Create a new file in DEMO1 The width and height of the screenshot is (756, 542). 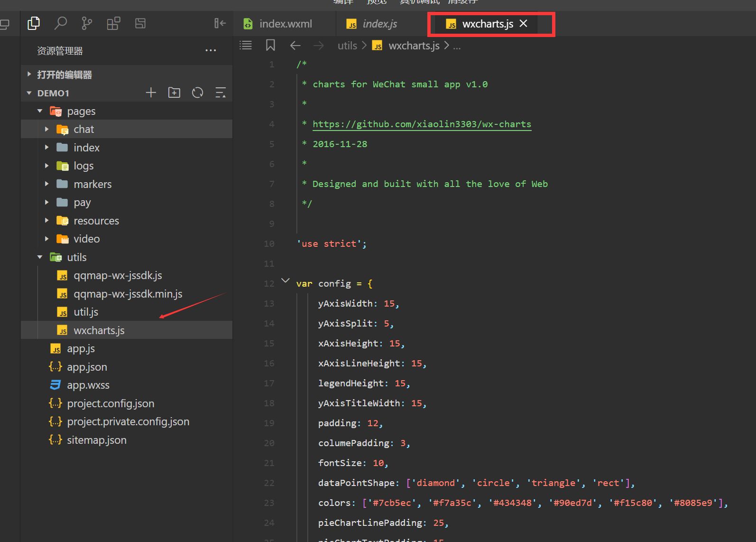pyautogui.click(x=151, y=93)
